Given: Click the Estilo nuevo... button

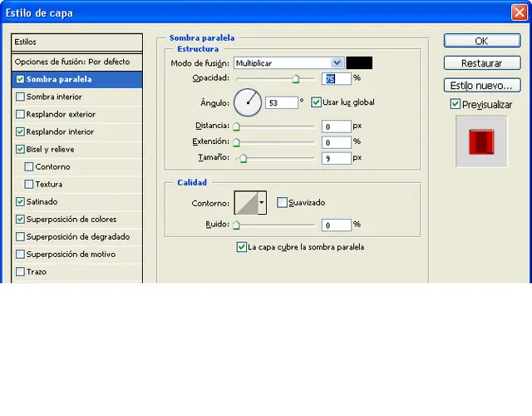Looking at the screenshot, I should pyautogui.click(x=482, y=86).
